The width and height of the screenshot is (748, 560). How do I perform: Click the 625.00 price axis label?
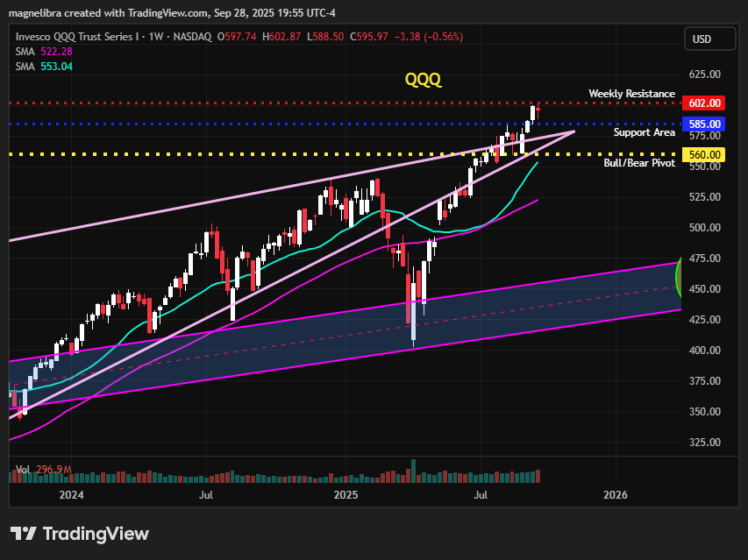[x=704, y=74]
